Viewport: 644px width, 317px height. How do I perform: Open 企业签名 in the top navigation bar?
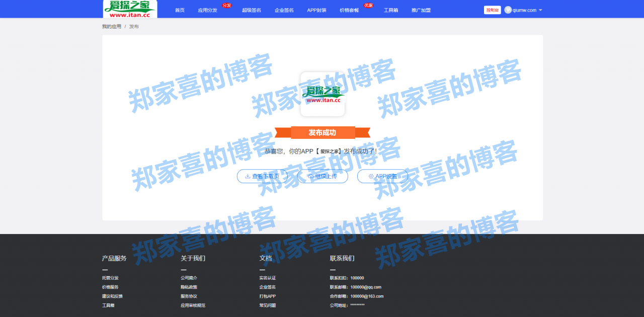(284, 10)
